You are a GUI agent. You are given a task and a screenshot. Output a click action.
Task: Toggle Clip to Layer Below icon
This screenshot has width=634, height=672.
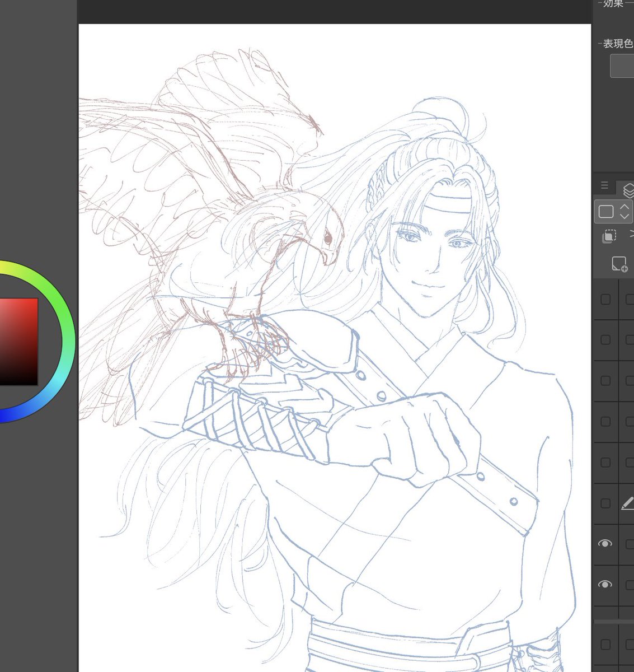pyautogui.click(x=609, y=236)
